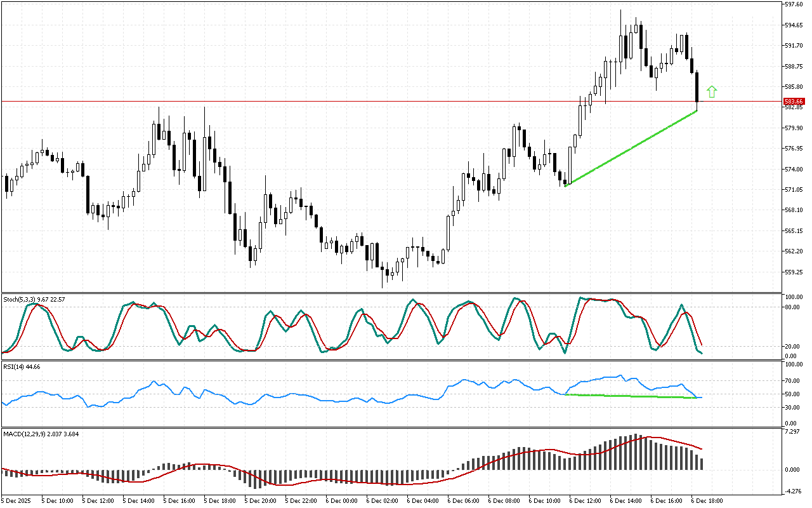The height and width of the screenshot is (508, 812).
Task: Click the MACD -4.272 scale label
Action: [x=793, y=490]
